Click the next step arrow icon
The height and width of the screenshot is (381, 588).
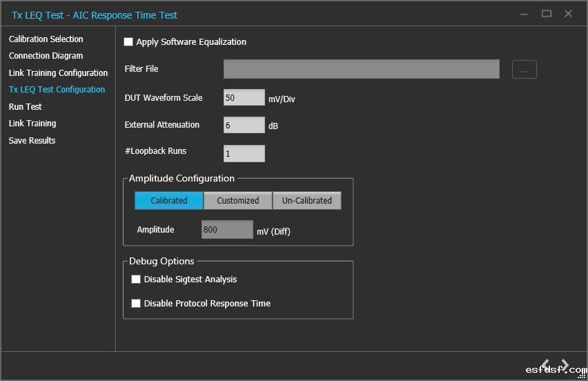click(x=565, y=364)
